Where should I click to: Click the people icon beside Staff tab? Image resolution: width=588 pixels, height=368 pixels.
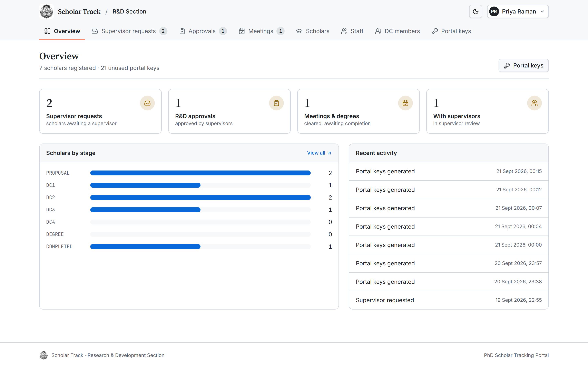[x=344, y=31]
